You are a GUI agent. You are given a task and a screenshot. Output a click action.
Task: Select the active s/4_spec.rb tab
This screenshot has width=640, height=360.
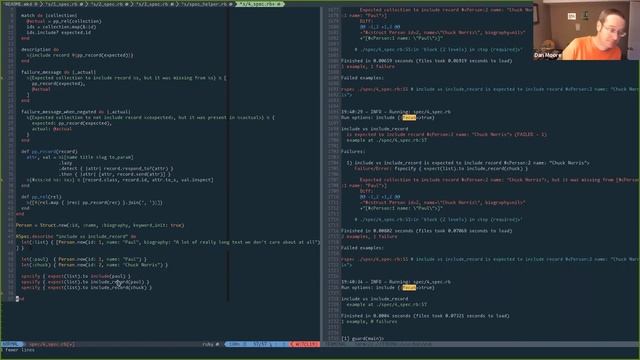point(260,4)
